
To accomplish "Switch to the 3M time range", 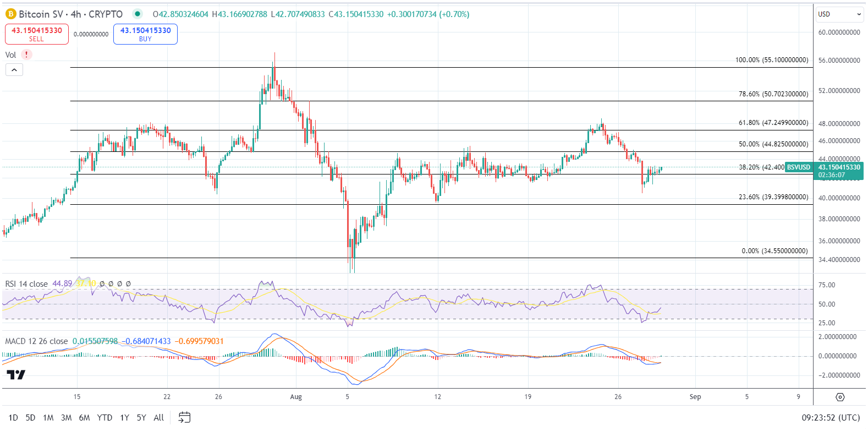I will point(66,418).
